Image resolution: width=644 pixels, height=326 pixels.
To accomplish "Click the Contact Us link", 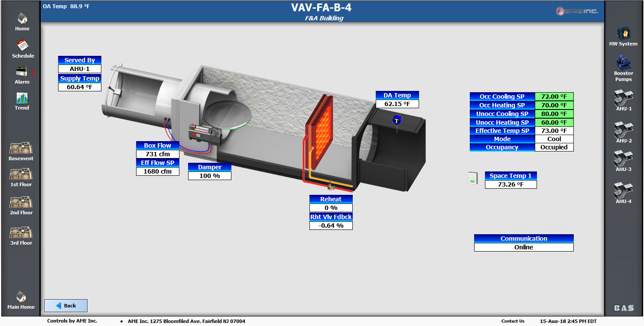I will (513, 321).
